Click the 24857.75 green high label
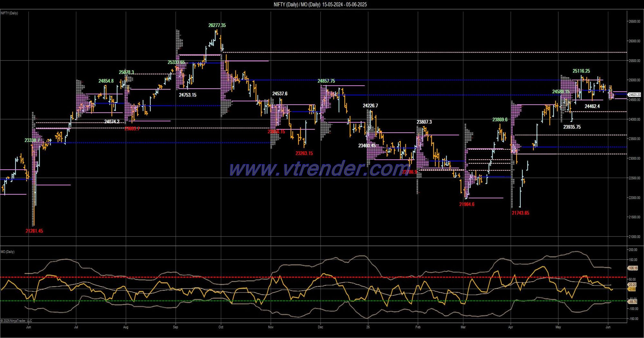 (x=326, y=81)
